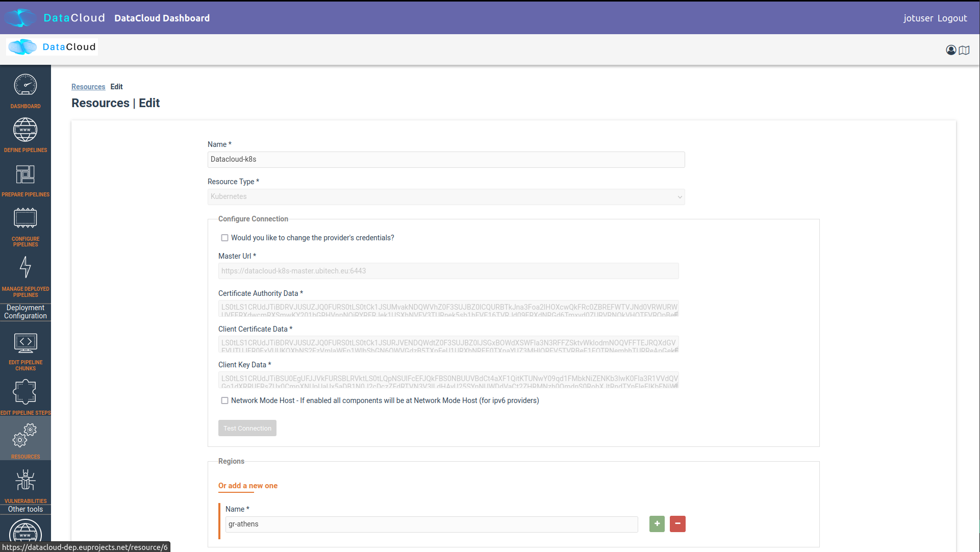980x552 pixels.
Task: Select the Deployment Configuration menu section
Action: pos(26,312)
